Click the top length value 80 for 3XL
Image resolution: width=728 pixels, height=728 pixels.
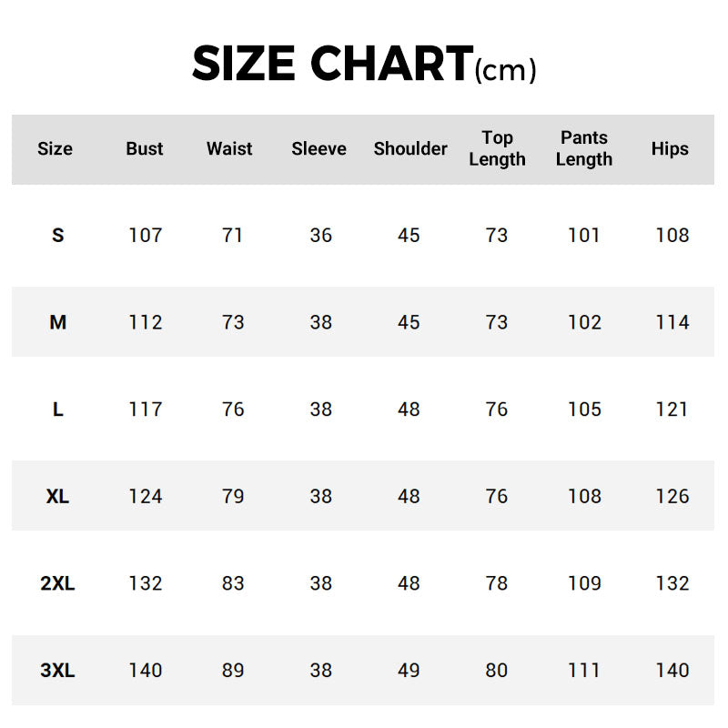click(x=497, y=671)
